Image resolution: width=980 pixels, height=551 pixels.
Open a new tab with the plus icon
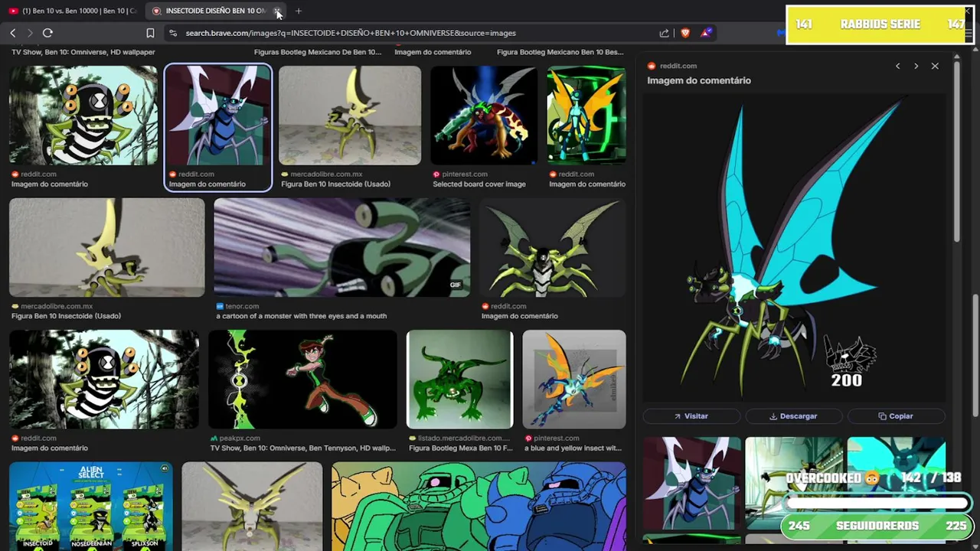tap(299, 11)
